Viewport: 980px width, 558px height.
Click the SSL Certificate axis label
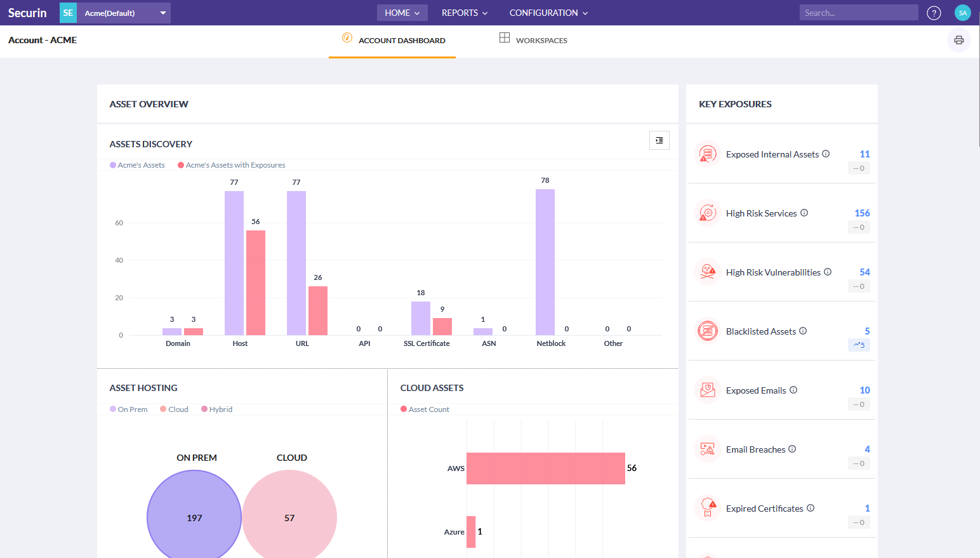coord(427,343)
